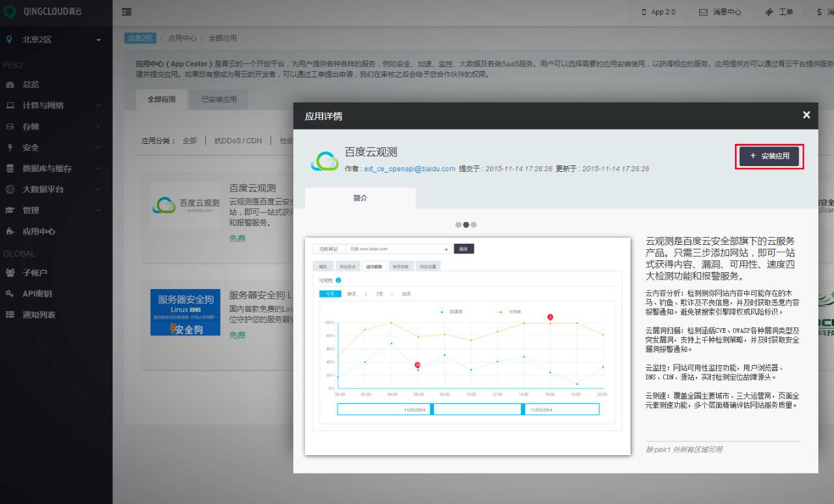
Task: Expand 数据库与缓存 sidebar section
Action: pyautogui.click(x=56, y=168)
